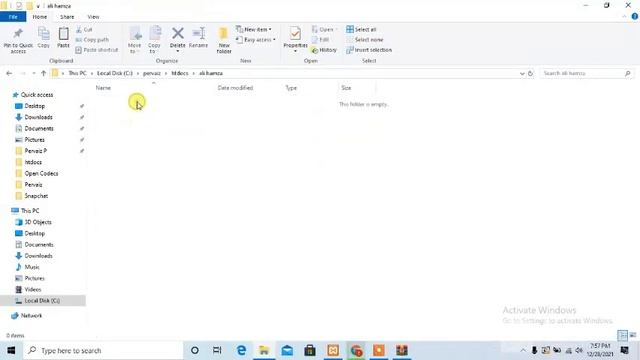640x360 pixels.
Task: Click Copy path in ribbon
Action: pos(92,40)
